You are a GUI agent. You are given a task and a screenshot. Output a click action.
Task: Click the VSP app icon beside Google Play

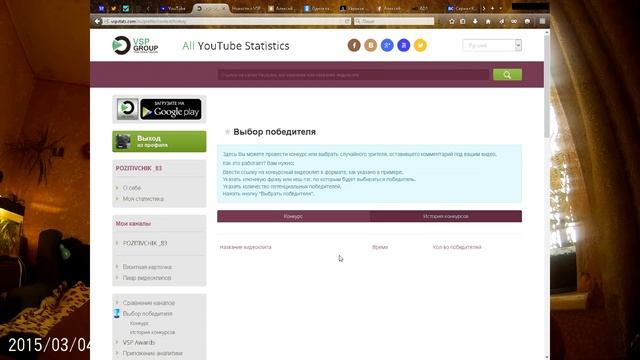pyautogui.click(x=127, y=109)
